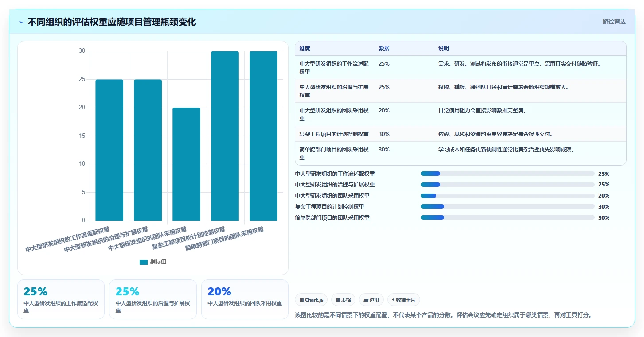Click the 说明 column header
644x337 pixels.
(x=444, y=49)
